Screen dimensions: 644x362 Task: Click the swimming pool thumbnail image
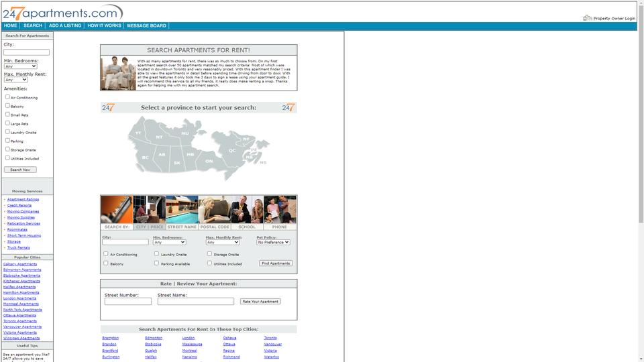click(182, 209)
